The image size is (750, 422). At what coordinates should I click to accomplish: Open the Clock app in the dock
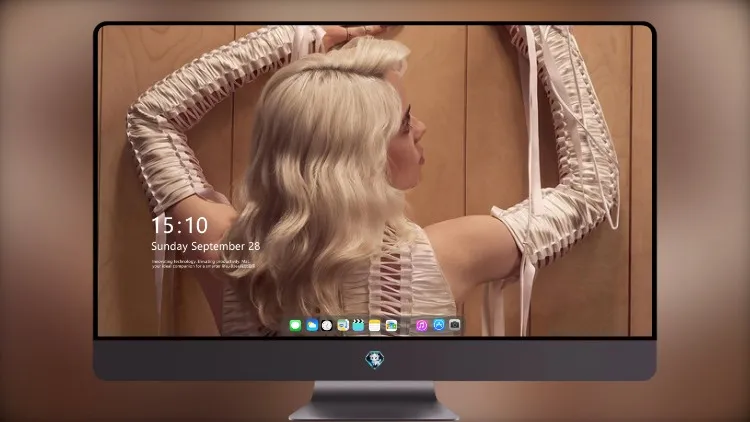click(327, 326)
